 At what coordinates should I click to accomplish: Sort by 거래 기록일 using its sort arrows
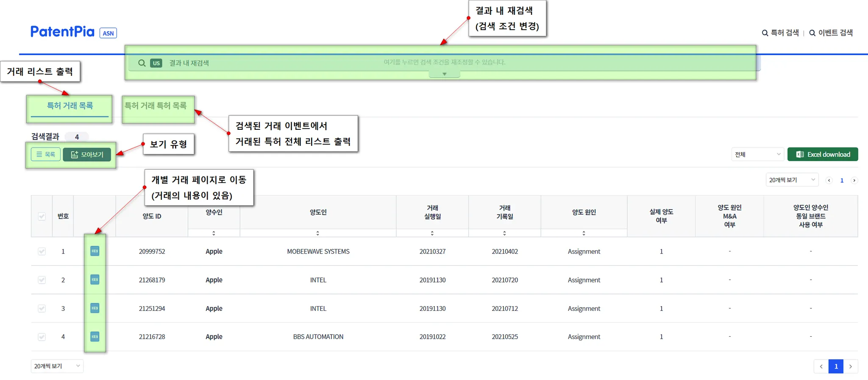(x=504, y=233)
